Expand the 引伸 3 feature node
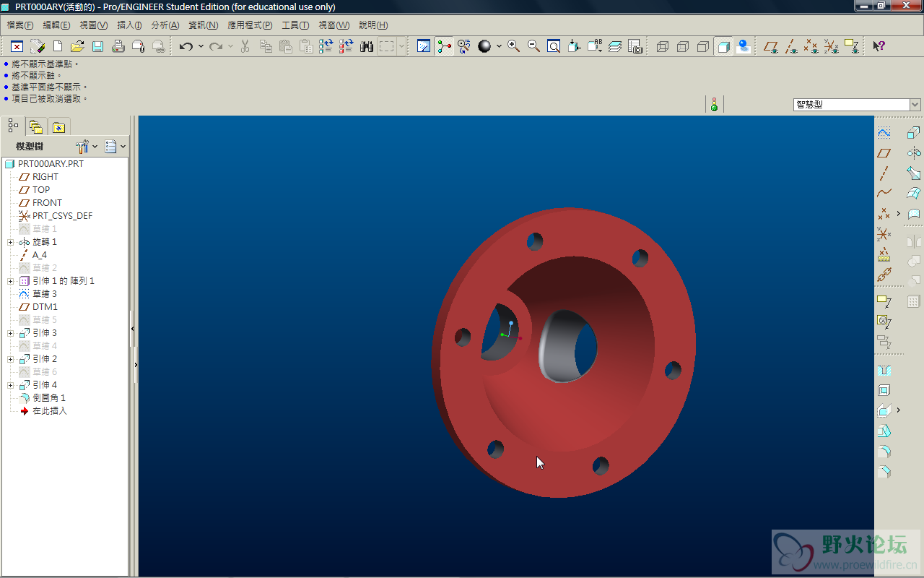Image resolution: width=924 pixels, height=578 pixels. click(x=11, y=333)
